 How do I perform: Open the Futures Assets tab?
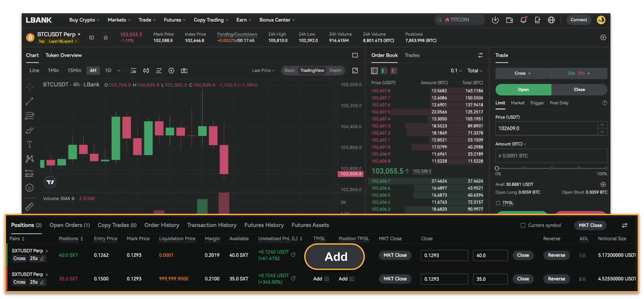click(310, 225)
